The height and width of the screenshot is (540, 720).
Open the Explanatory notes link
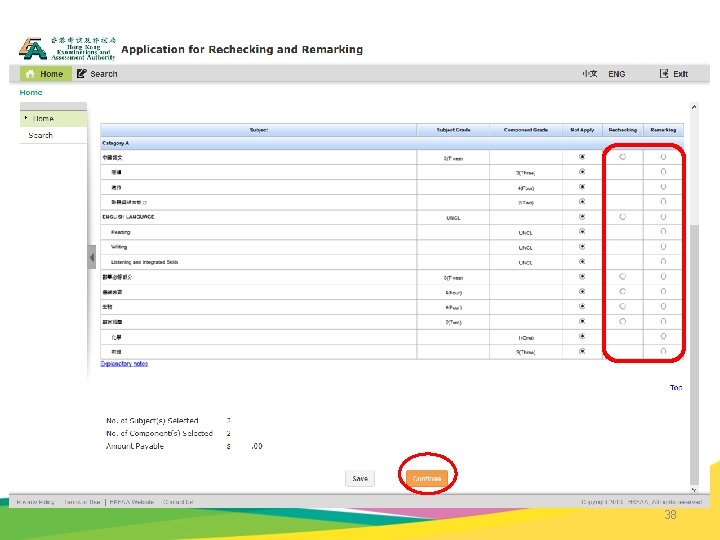click(124, 363)
